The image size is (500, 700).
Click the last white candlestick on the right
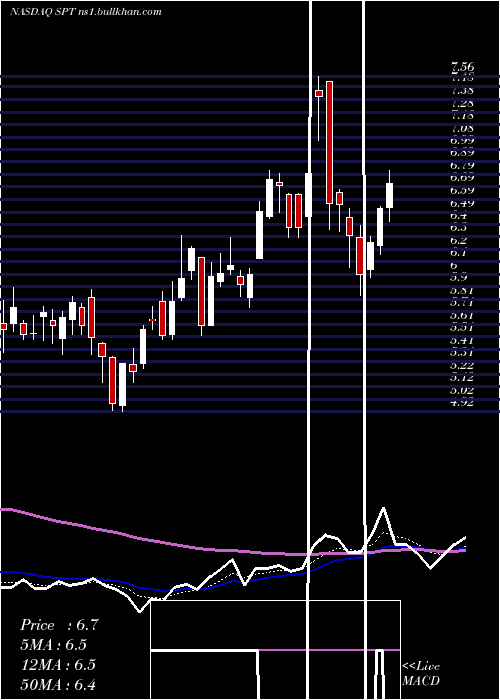click(389, 196)
